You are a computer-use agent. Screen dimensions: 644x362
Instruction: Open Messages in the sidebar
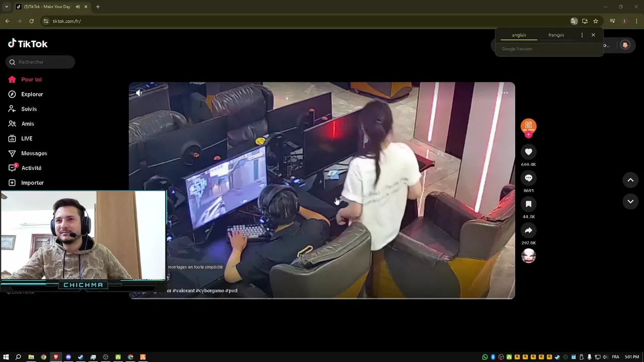(x=28, y=153)
